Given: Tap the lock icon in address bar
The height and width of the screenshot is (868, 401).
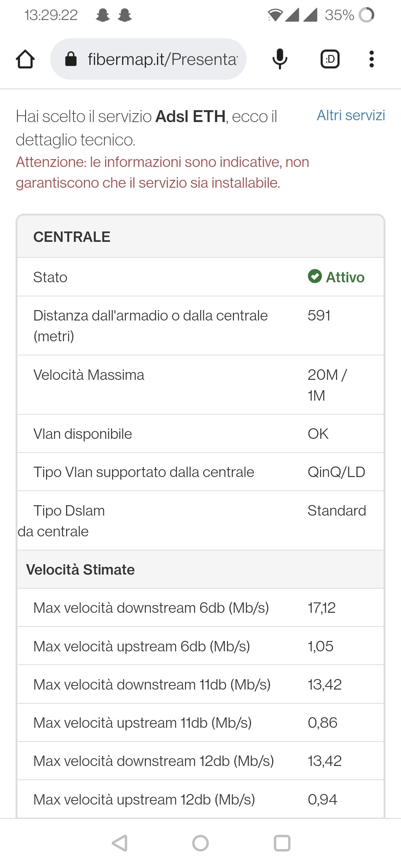Looking at the screenshot, I should click(x=71, y=59).
